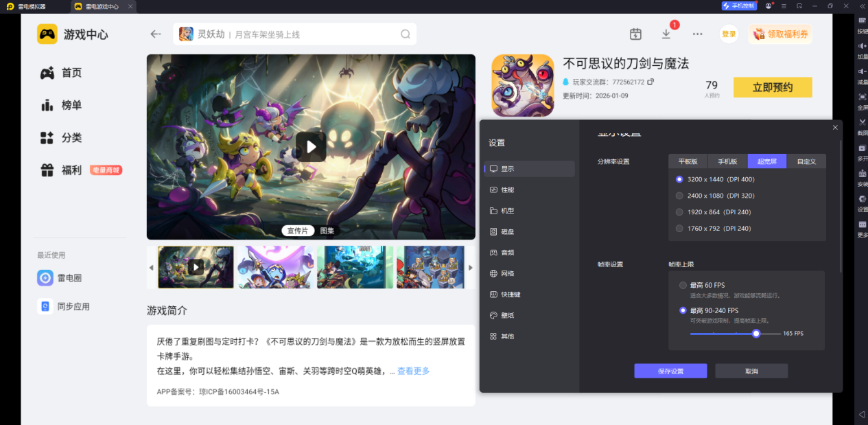Select 1760 x 792 (DPI 240) resolution
868x425 pixels.
(713, 229)
